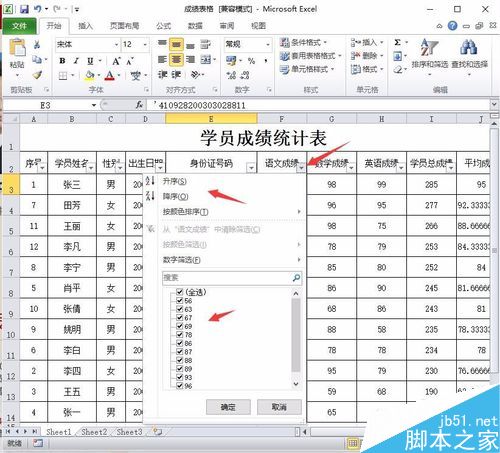Uncheck the 56 value checkbox
This screenshot has width=500, height=453.
pos(180,301)
